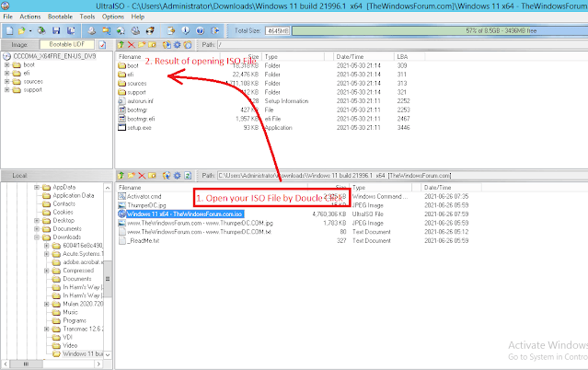
Task: Expand the Transmac 12.6 folder in Local tree
Action: click(x=47, y=329)
